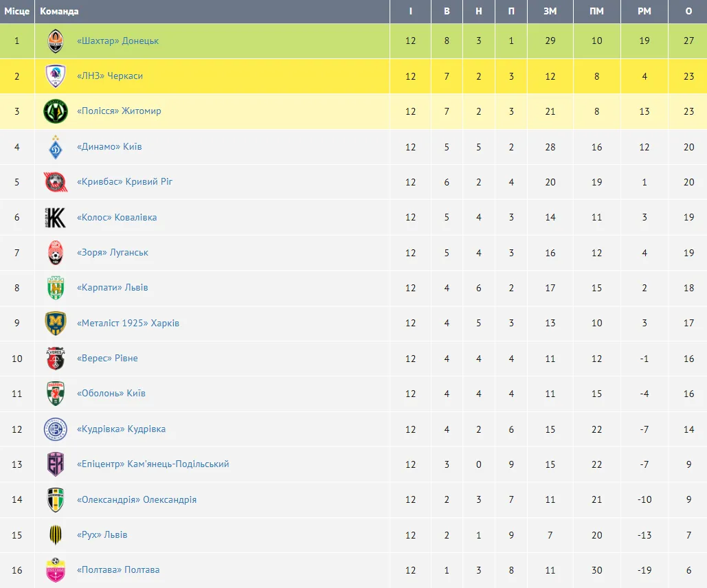
Task: Open the «Шахтар» Донецьк team link
Action: point(117,41)
